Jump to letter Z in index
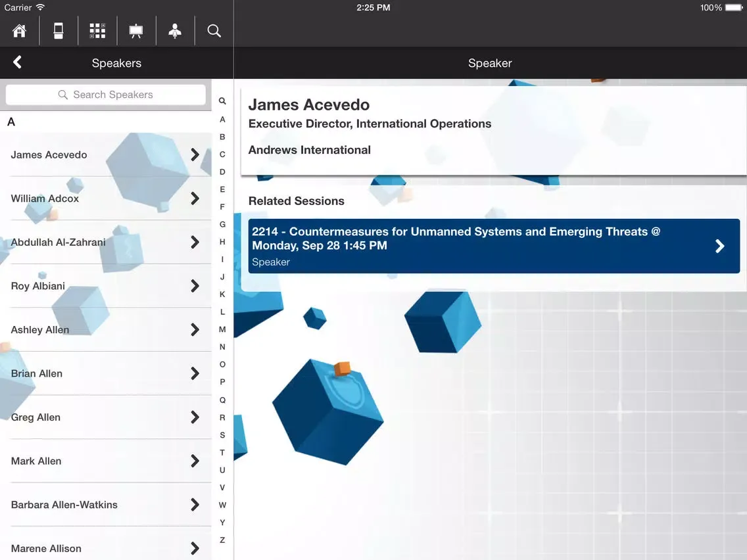The width and height of the screenshot is (747, 560). click(x=222, y=540)
